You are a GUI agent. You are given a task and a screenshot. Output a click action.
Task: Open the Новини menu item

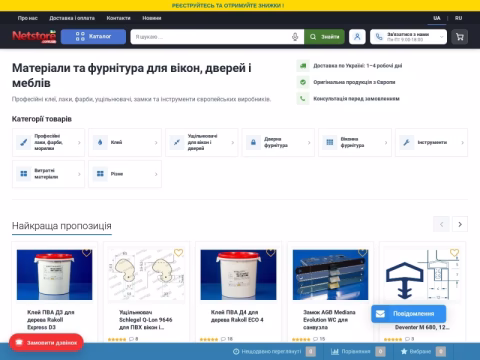[x=152, y=18]
